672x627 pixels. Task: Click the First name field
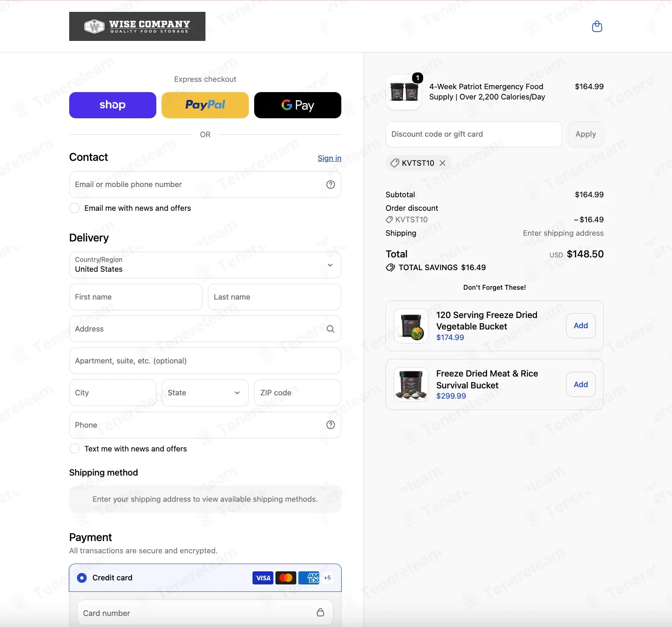136,297
